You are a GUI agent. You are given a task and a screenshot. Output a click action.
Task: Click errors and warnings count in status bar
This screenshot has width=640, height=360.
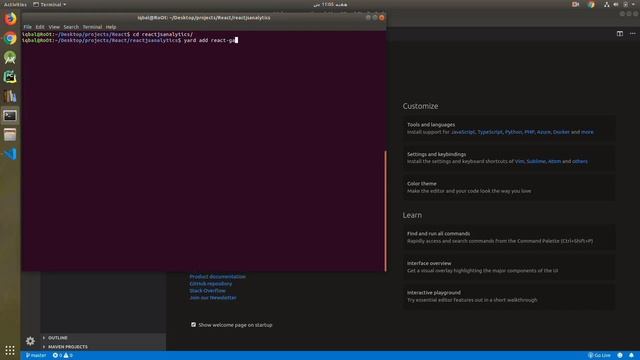62,356
